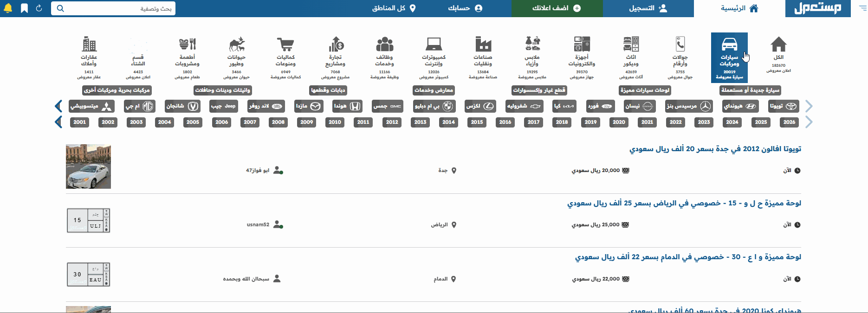Screen dimensions: 868x313
Task: Filter by model year 2026
Action: [x=789, y=122]
